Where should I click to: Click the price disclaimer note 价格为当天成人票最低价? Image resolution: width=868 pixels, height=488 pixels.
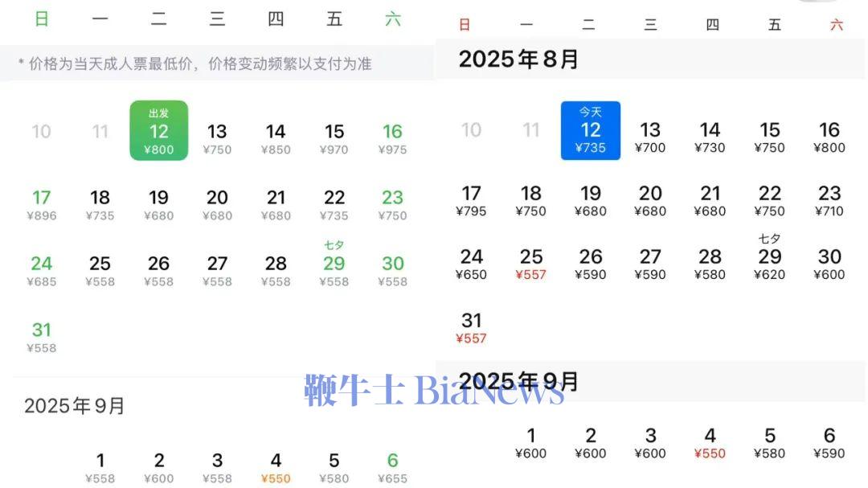point(194,64)
